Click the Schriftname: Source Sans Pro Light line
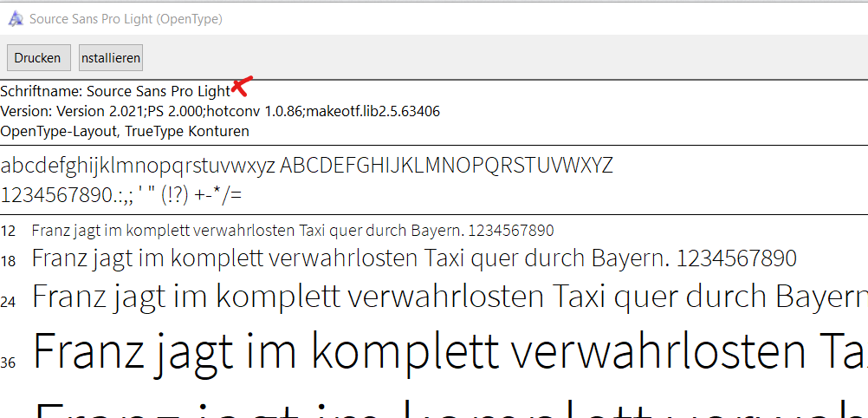This screenshot has height=418, width=868. click(x=115, y=91)
